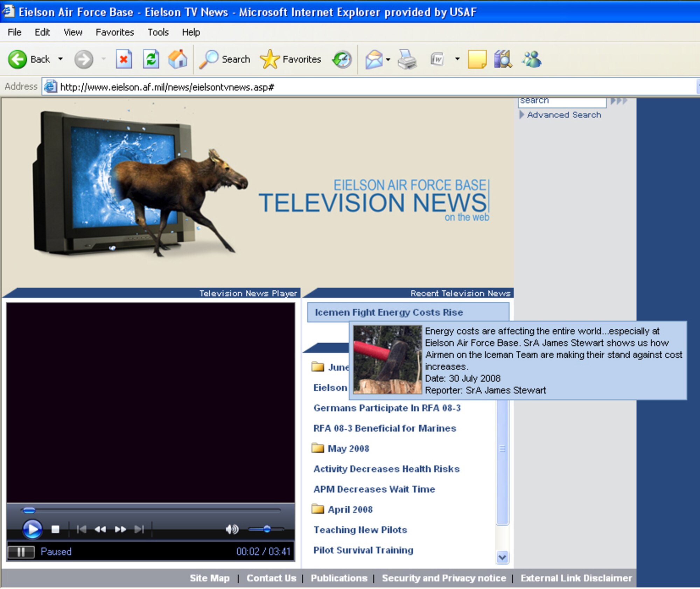Open the Search magnifier toolbar button
This screenshot has height=589, width=700.
[x=225, y=59]
